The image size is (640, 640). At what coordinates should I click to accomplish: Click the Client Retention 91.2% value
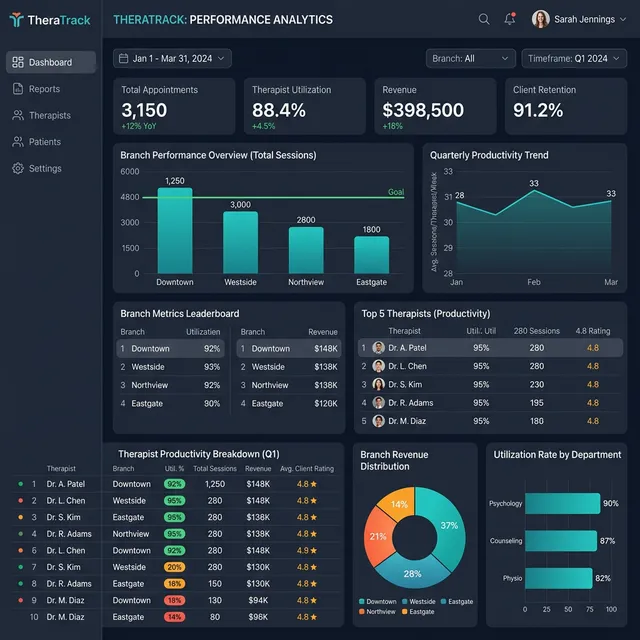[x=538, y=110]
